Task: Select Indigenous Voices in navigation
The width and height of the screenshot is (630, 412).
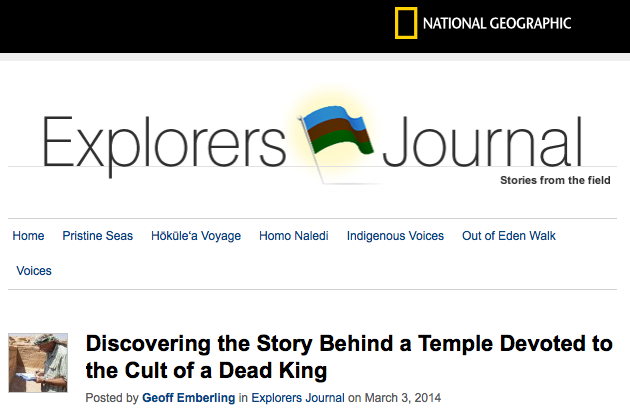Action: coord(395,236)
